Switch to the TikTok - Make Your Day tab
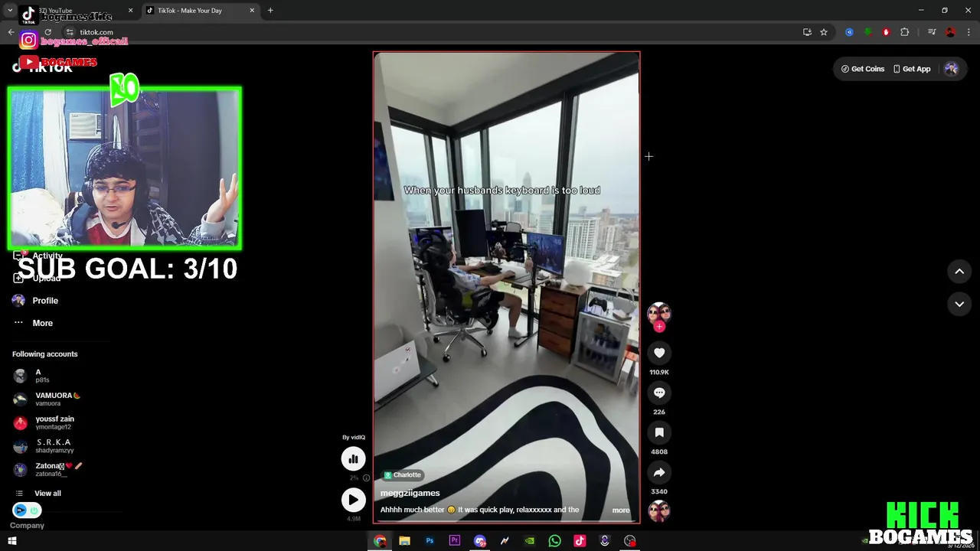 point(201,11)
